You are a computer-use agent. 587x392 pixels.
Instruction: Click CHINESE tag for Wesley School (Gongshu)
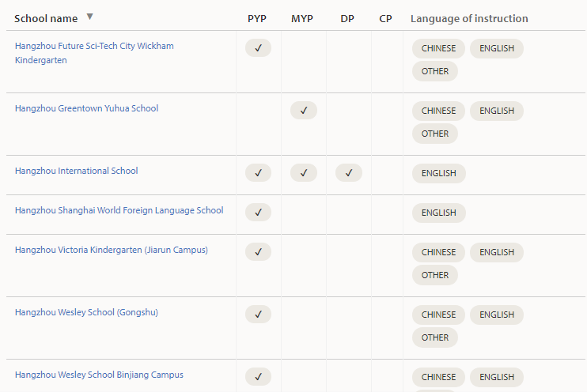(x=438, y=315)
